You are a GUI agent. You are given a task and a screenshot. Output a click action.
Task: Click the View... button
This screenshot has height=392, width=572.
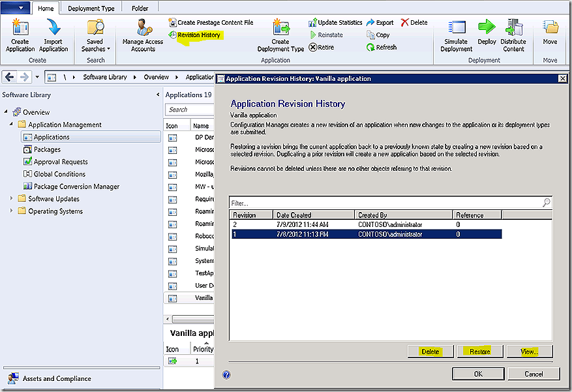pos(530,352)
